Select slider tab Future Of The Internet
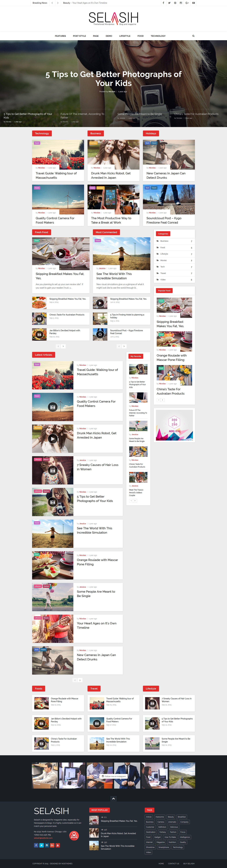The image size is (227, 868). pyautogui.click(x=85, y=118)
